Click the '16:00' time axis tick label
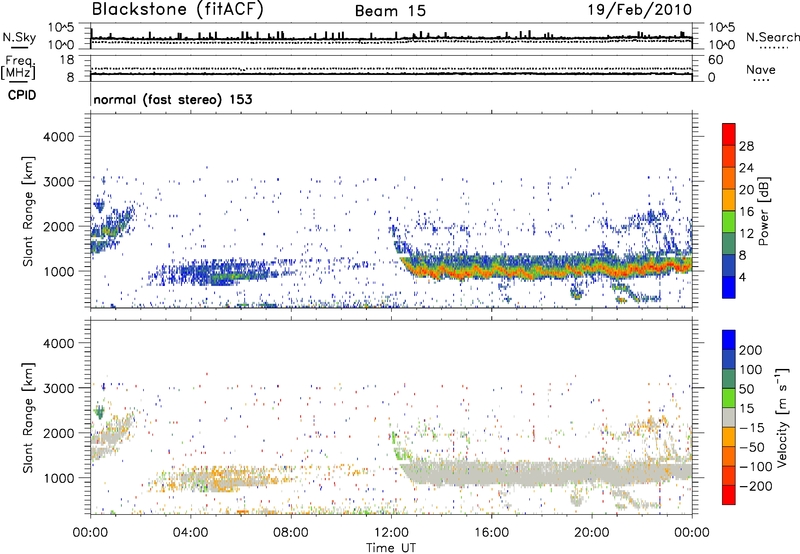 [491, 533]
